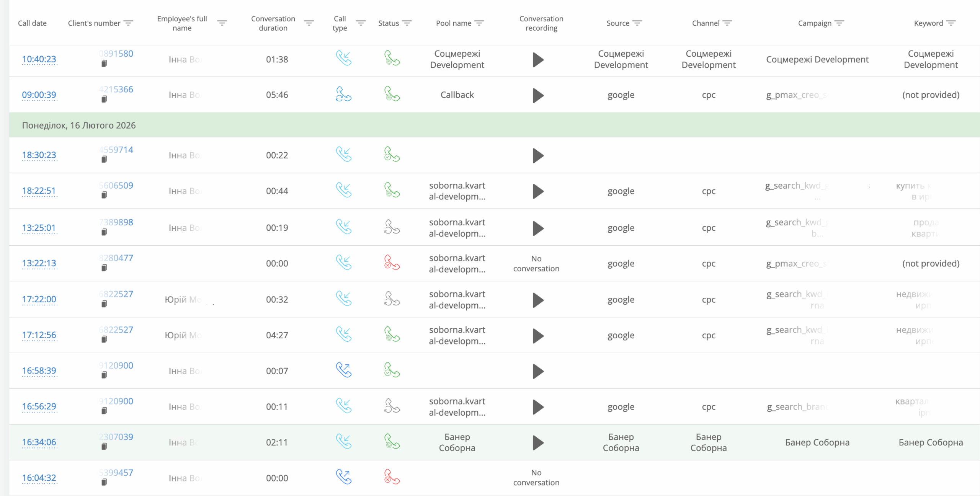The image size is (980, 496).
Task: Click the green answered status icon on 10:40:23 row
Action: click(x=392, y=59)
